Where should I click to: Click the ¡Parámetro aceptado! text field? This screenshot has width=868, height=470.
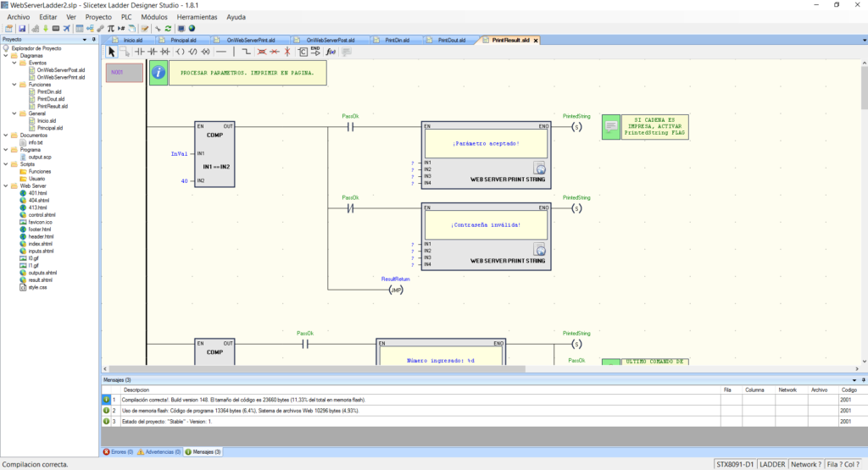486,143
